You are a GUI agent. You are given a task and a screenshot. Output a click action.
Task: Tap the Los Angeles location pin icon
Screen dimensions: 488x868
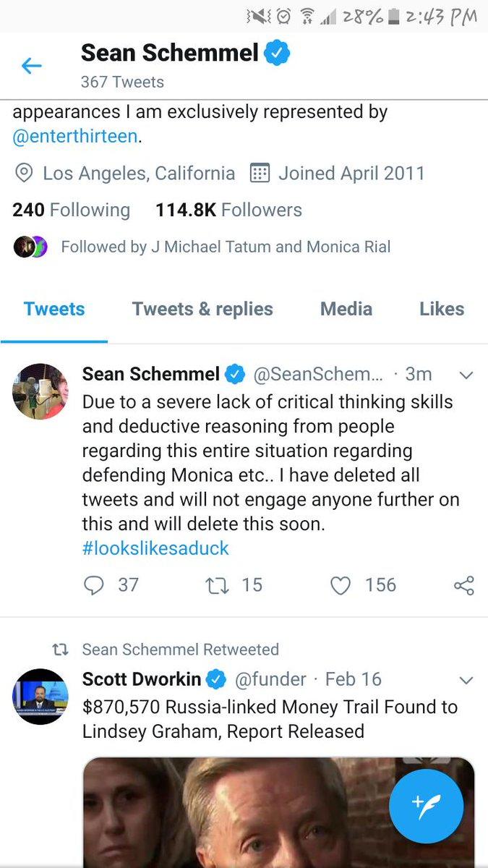(25, 174)
